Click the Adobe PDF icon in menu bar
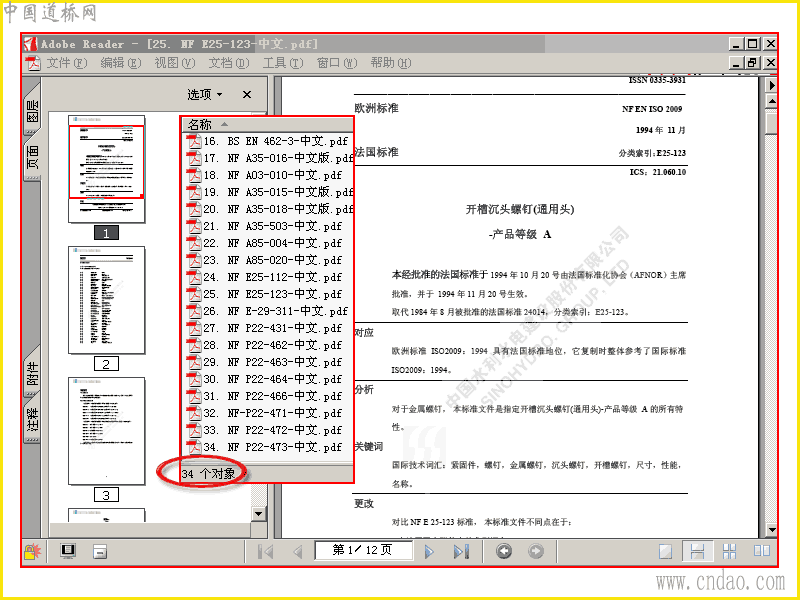 pos(33,63)
